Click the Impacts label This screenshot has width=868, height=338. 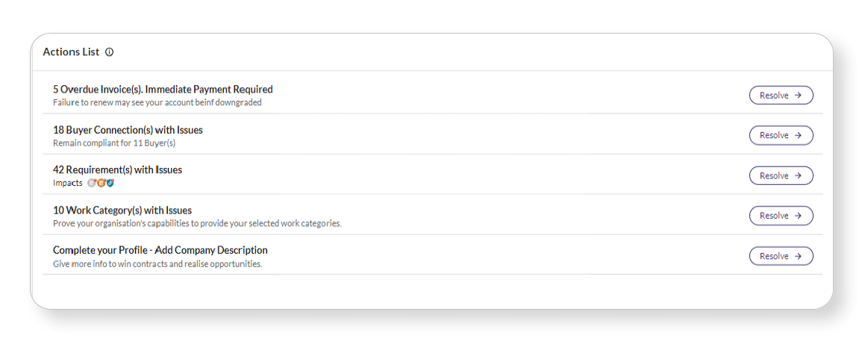[68, 184]
